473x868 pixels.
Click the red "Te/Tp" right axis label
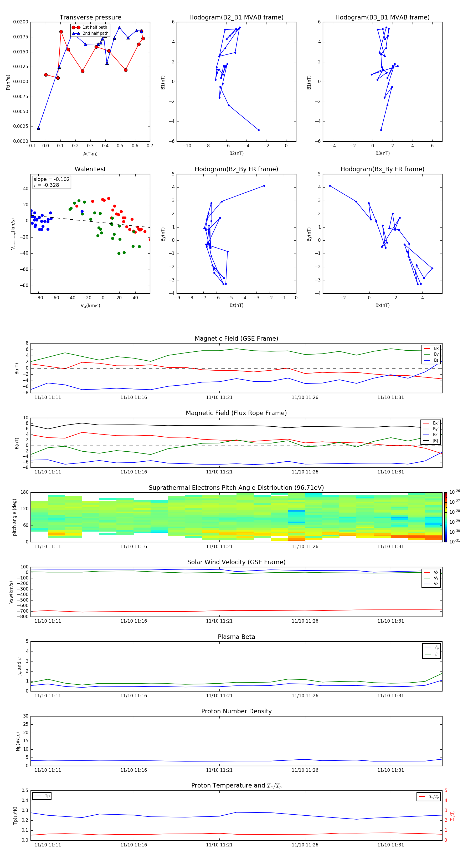click(453, 815)
